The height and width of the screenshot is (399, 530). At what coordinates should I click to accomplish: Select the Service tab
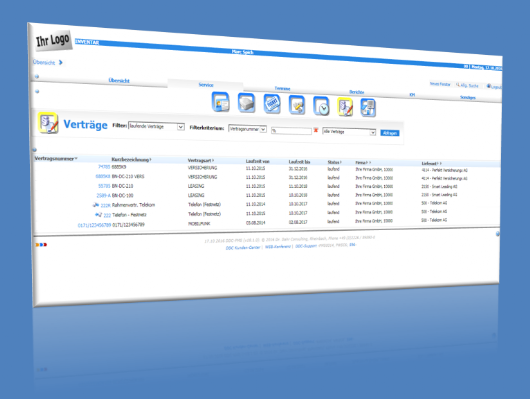tap(206, 85)
